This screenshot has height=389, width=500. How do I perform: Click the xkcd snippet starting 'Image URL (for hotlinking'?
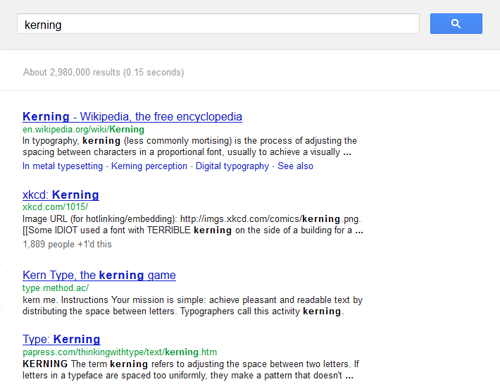click(x=193, y=225)
